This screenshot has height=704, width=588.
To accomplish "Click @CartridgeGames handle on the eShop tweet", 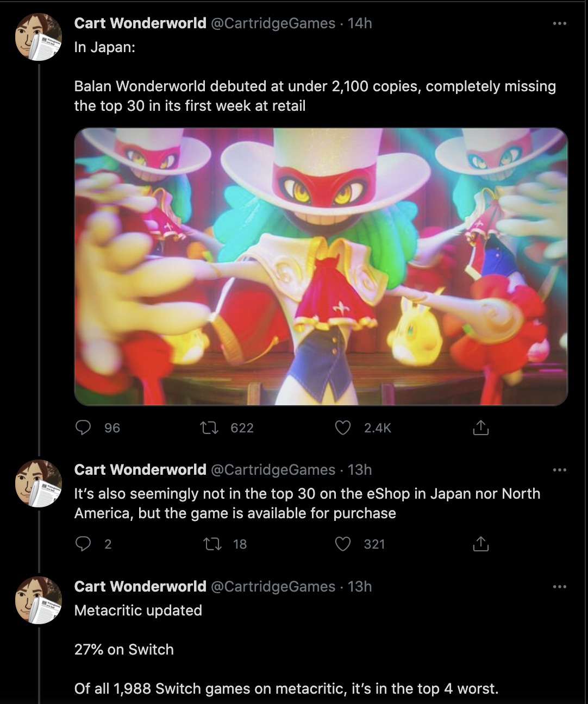I will click(x=273, y=470).
